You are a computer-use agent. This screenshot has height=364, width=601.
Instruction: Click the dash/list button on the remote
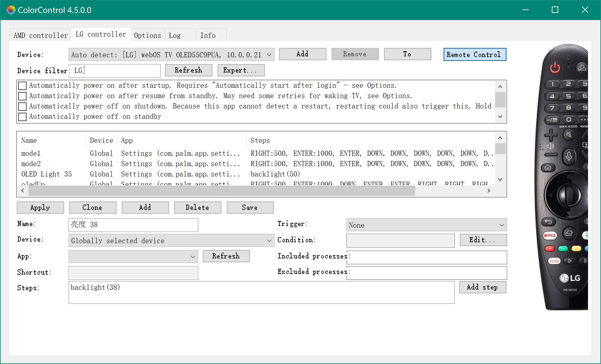click(x=552, y=120)
